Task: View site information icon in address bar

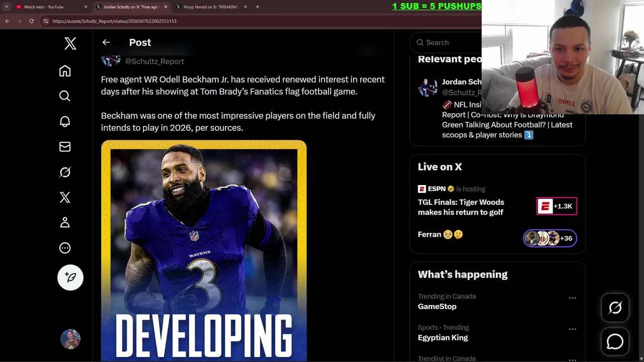Action: pos(46,21)
